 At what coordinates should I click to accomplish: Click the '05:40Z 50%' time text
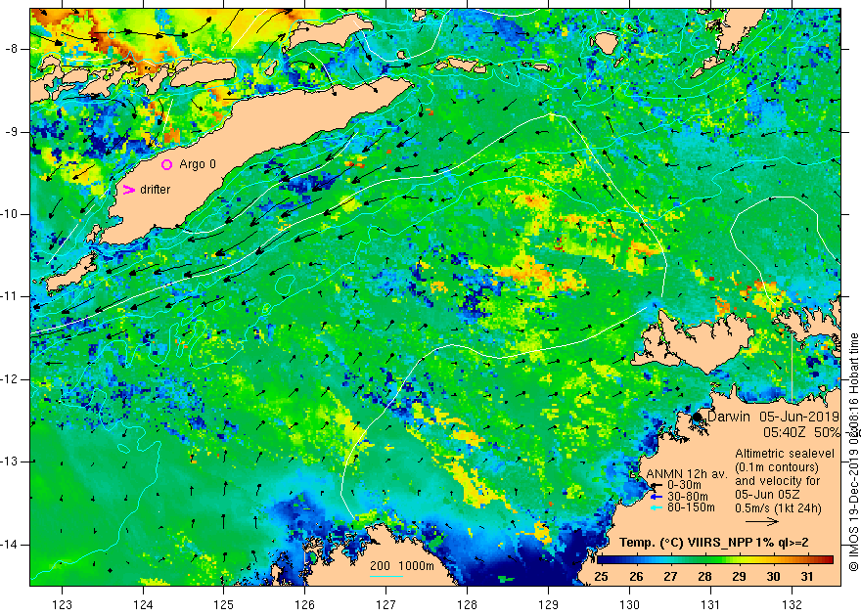click(801, 432)
